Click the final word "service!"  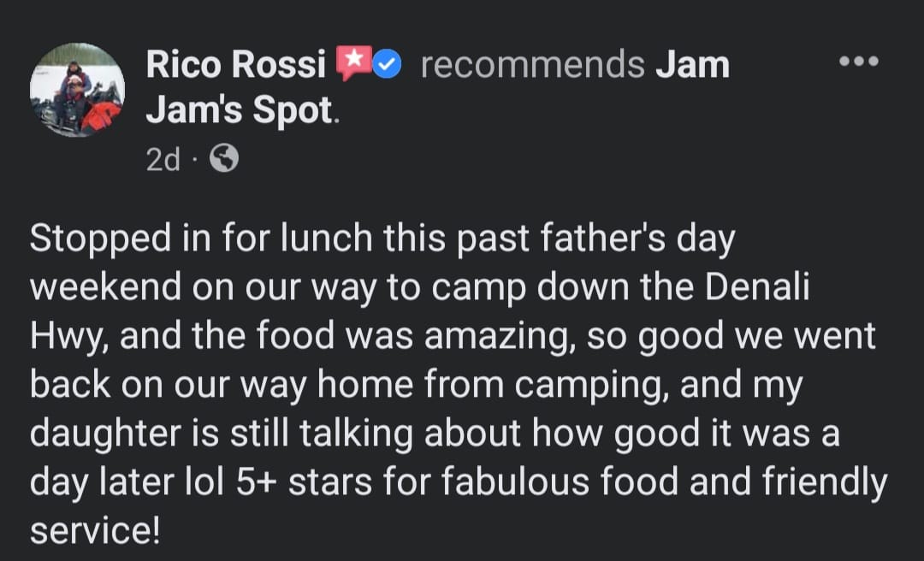click(x=95, y=530)
